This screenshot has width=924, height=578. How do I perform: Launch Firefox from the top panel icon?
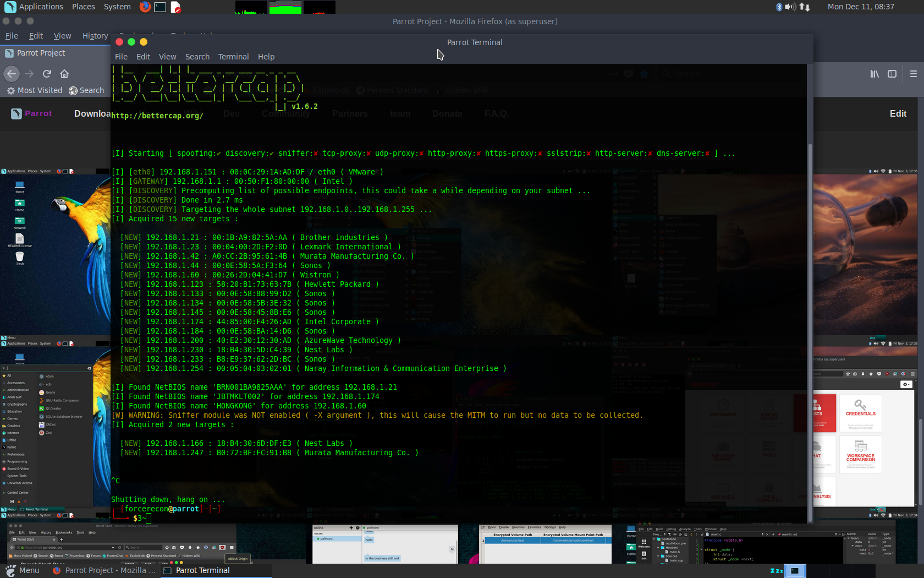coord(145,7)
